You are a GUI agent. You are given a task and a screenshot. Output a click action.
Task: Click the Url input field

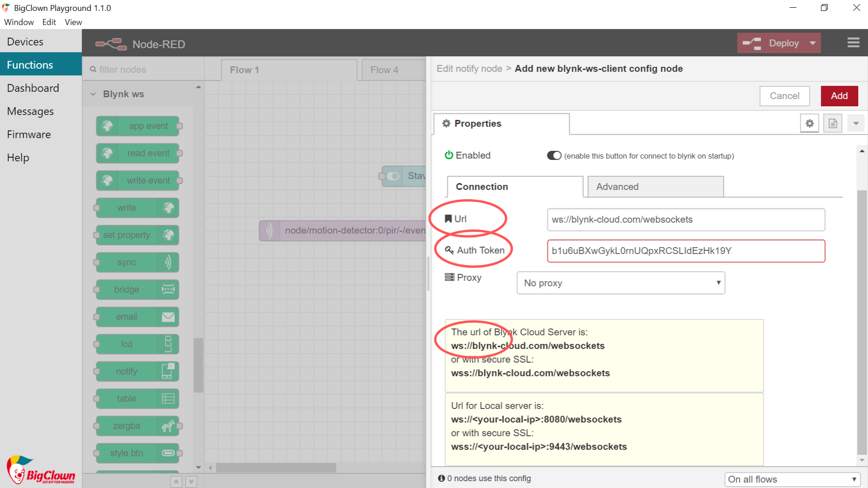click(x=686, y=220)
